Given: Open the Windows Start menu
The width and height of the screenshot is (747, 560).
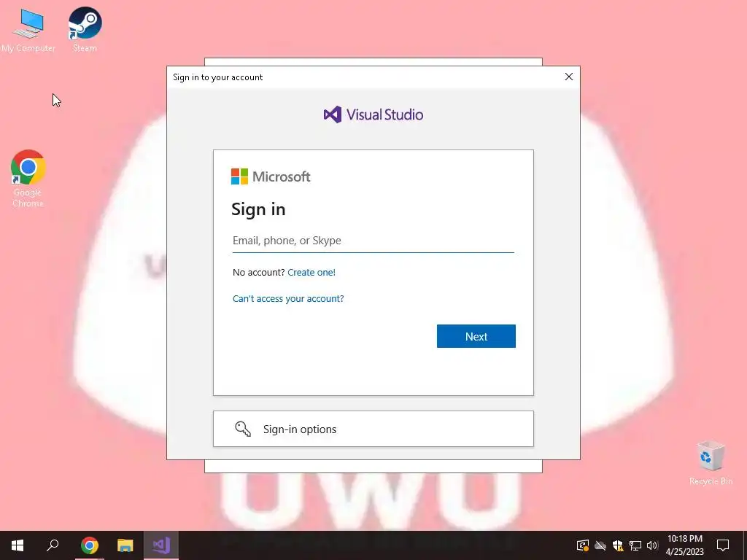Looking at the screenshot, I should coord(18,545).
